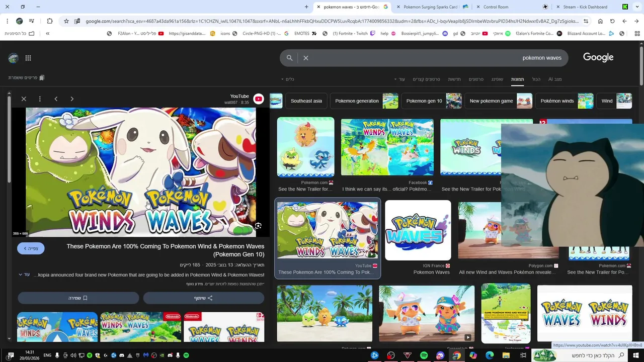Go to previous image in preview
Image resolution: width=644 pixels, height=362 pixels.
(56, 99)
